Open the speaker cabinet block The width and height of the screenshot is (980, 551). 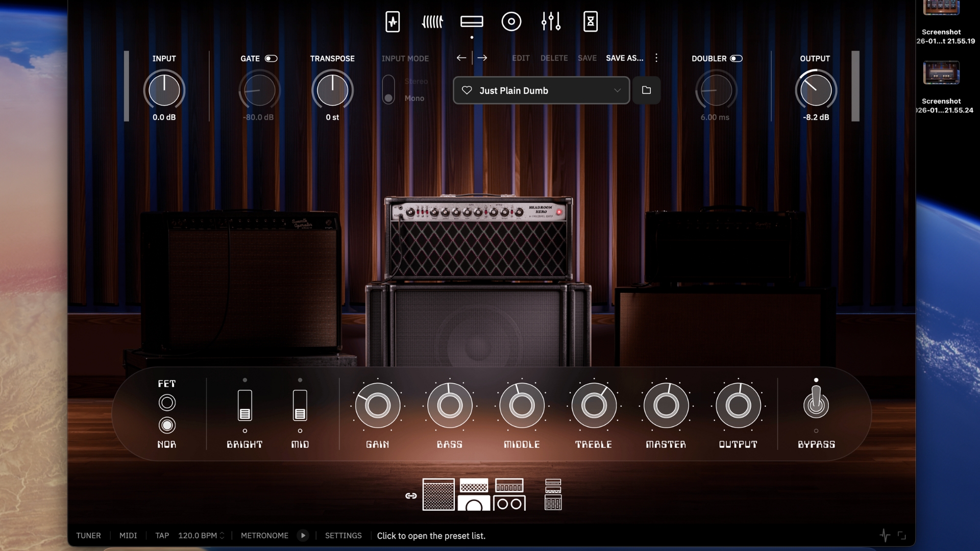pyautogui.click(x=511, y=21)
